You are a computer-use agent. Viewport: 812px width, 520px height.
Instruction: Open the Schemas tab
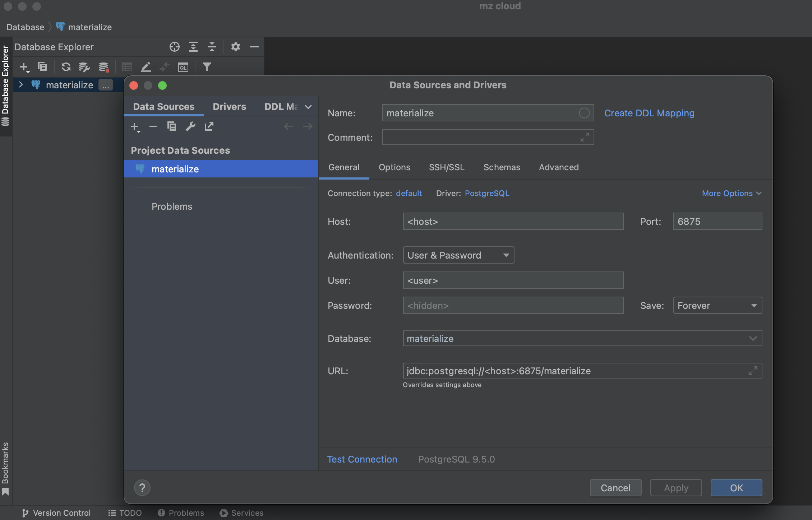click(x=502, y=167)
